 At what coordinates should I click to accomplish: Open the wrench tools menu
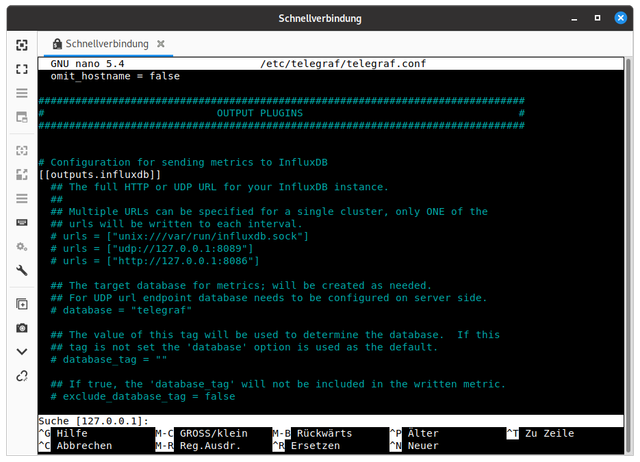click(x=22, y=270)
